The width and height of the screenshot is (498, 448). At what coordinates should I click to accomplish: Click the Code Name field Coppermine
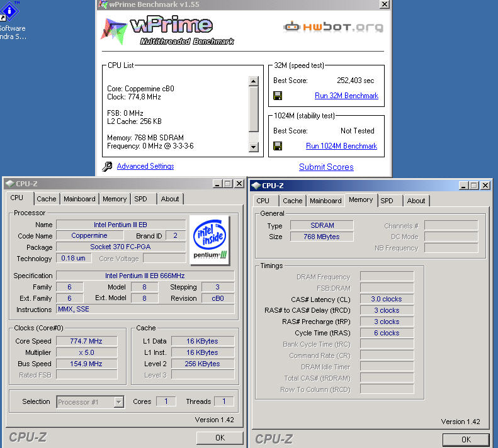coord(89,235)
